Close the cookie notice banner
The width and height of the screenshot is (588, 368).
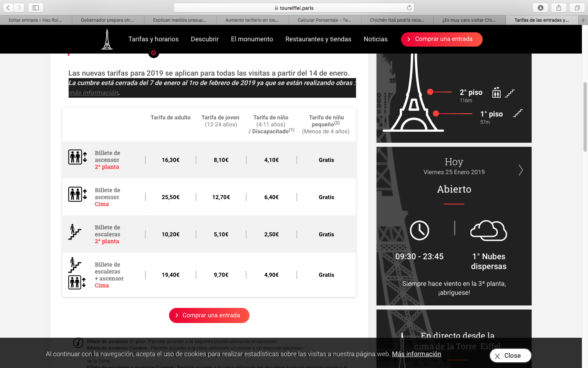point(510,356)
